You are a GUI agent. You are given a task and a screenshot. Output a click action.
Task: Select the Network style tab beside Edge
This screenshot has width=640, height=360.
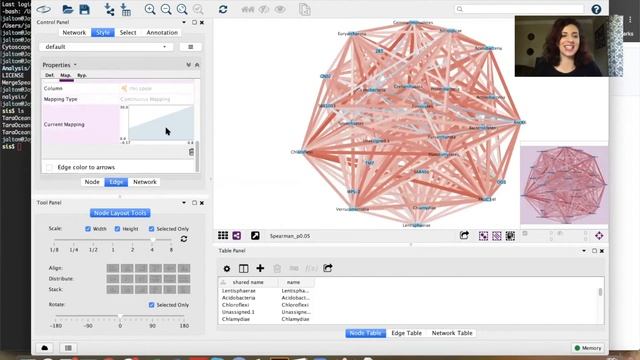point(144,182)
